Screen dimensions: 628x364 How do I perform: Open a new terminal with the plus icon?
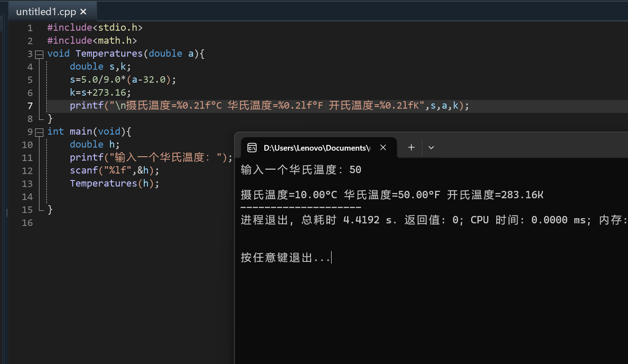tap(410, 148)
